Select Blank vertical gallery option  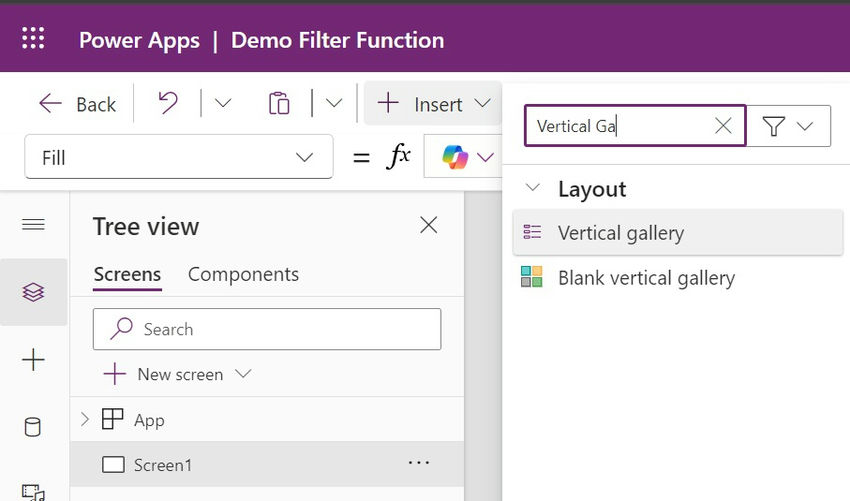tap(645, 278)
